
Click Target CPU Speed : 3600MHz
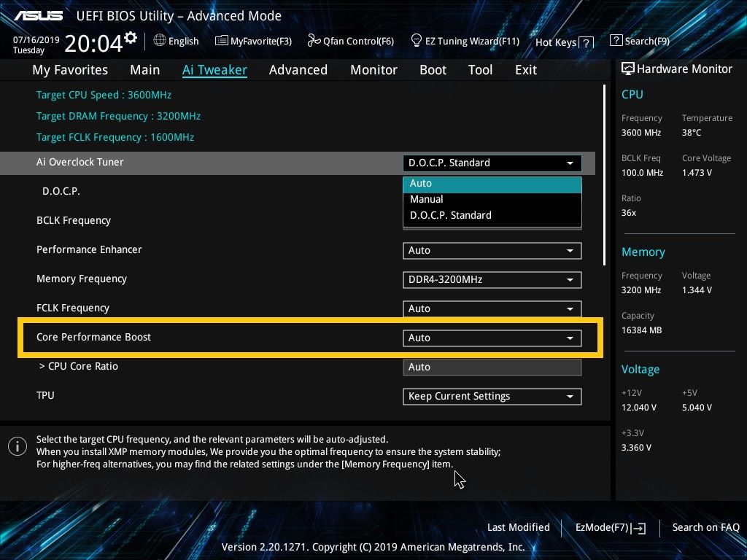coord(104,95)
